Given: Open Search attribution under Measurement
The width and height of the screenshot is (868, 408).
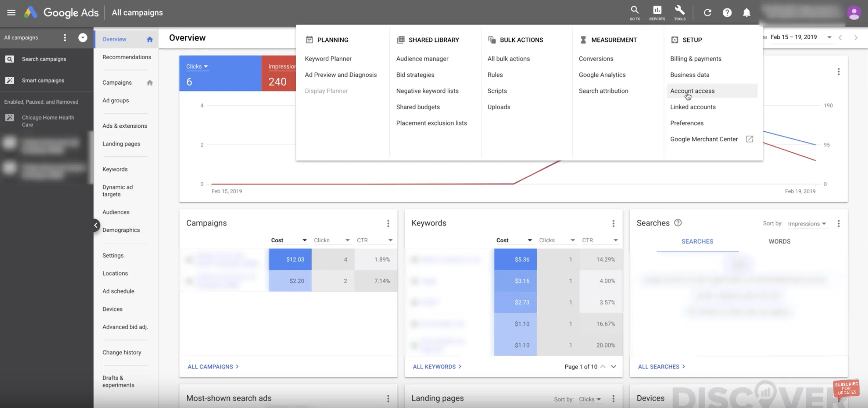Looking at the screenshot, I should tap(603, 91).
